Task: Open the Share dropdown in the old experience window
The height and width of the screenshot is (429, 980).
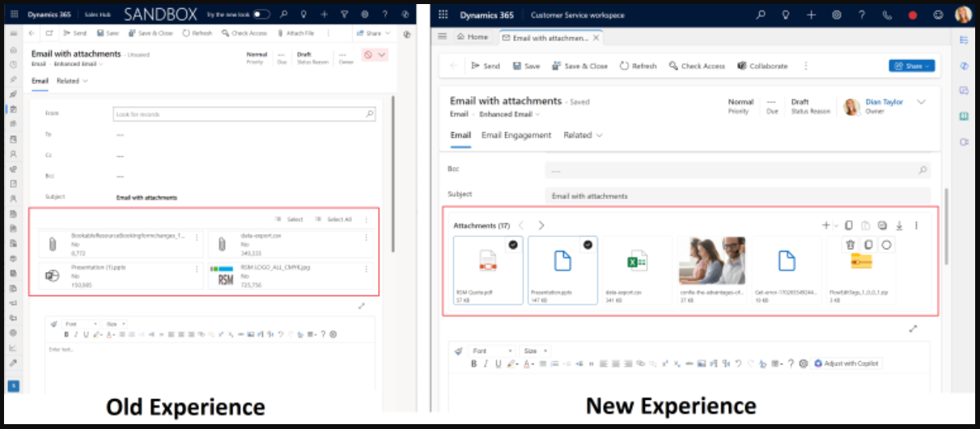Action: [372, 33]
